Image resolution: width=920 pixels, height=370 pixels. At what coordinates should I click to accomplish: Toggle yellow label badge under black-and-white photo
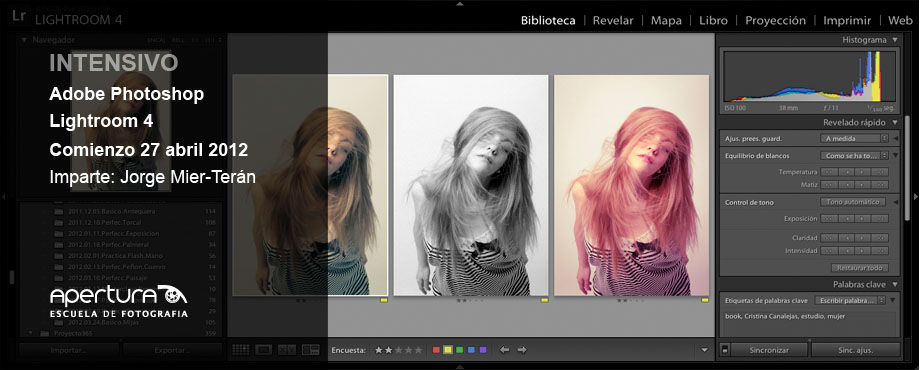point(544,300)
